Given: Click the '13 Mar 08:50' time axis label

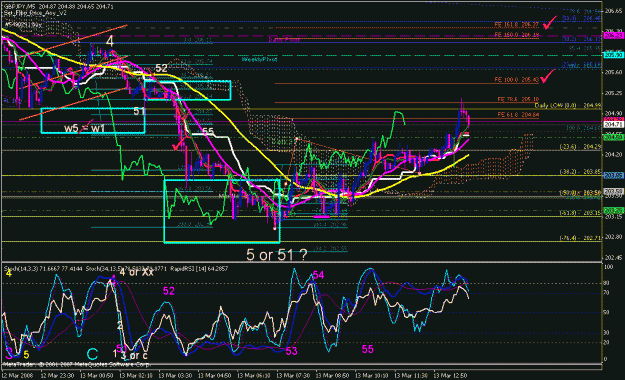Looking at the screenshot, I should [332, 376].
